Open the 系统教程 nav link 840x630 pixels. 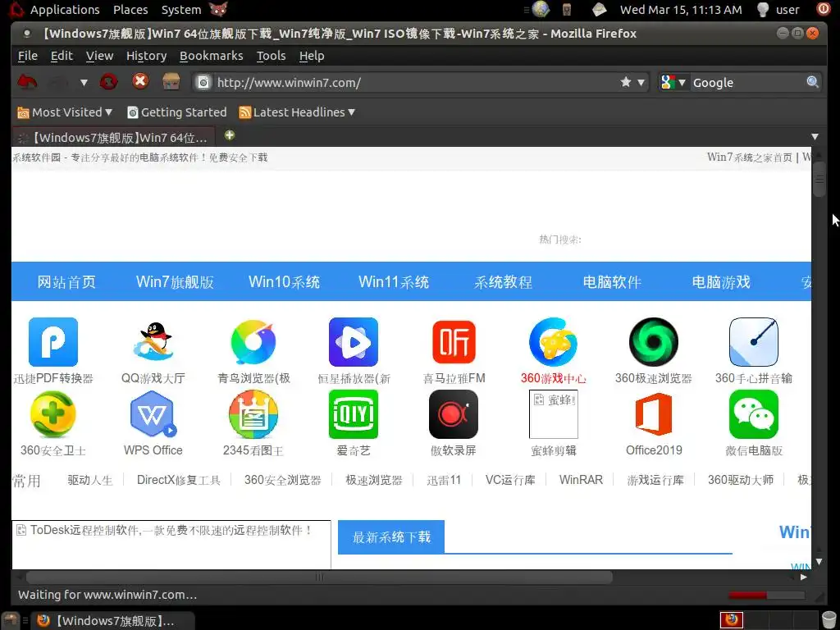503,282
